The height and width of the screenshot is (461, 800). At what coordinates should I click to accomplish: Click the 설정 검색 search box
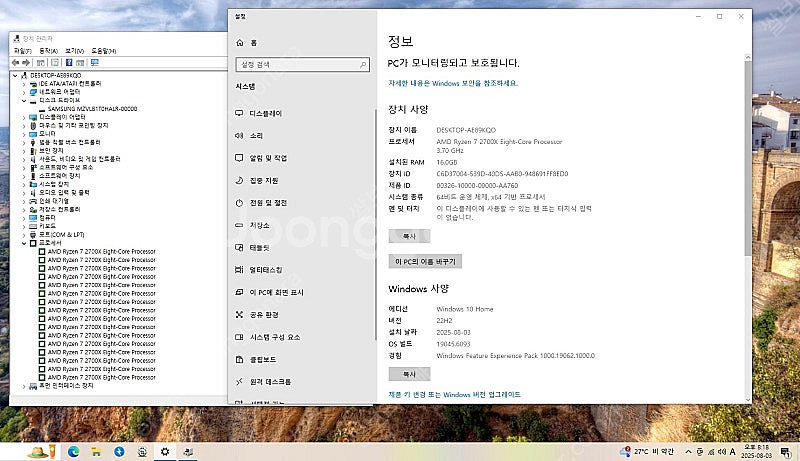point(303,65)
